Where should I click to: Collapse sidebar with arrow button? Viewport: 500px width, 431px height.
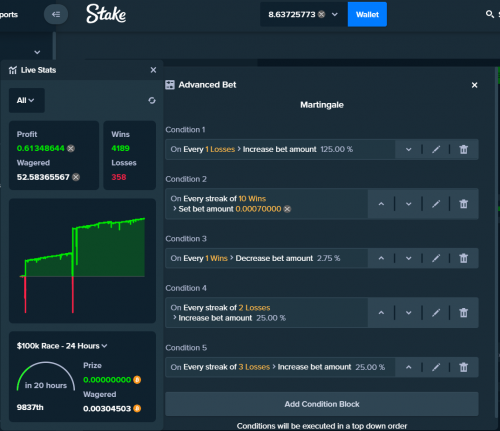pyautogui.click(x=56, y=14)
